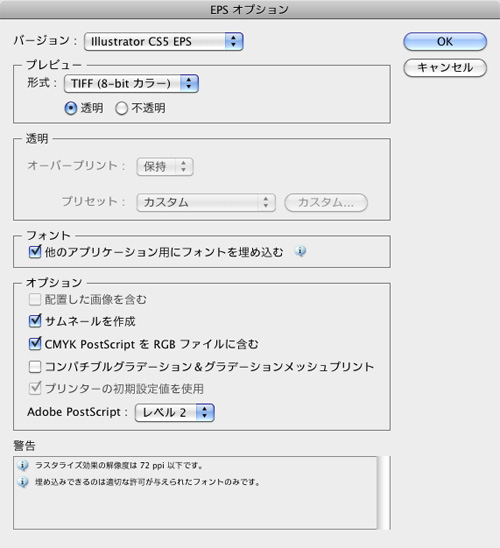Viewport: 500px width, 548px height.
Task: Select the 不透明 radio button
Action: point(121,108)
